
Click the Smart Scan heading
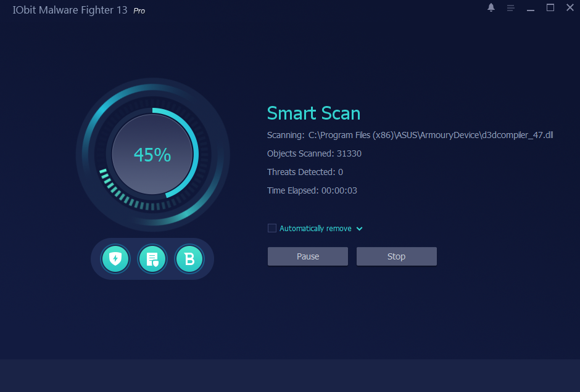pos(313,113)
